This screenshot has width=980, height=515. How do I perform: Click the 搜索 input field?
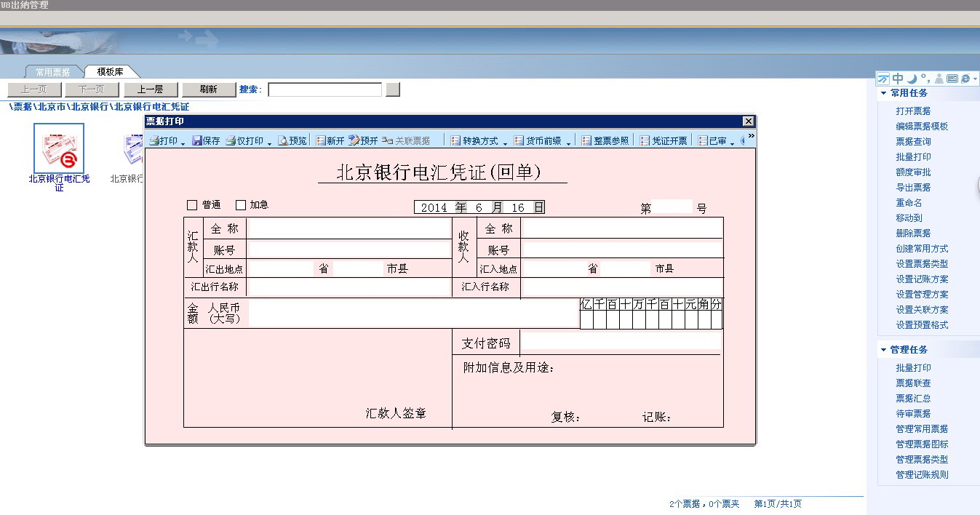click(x=324, y=89)
